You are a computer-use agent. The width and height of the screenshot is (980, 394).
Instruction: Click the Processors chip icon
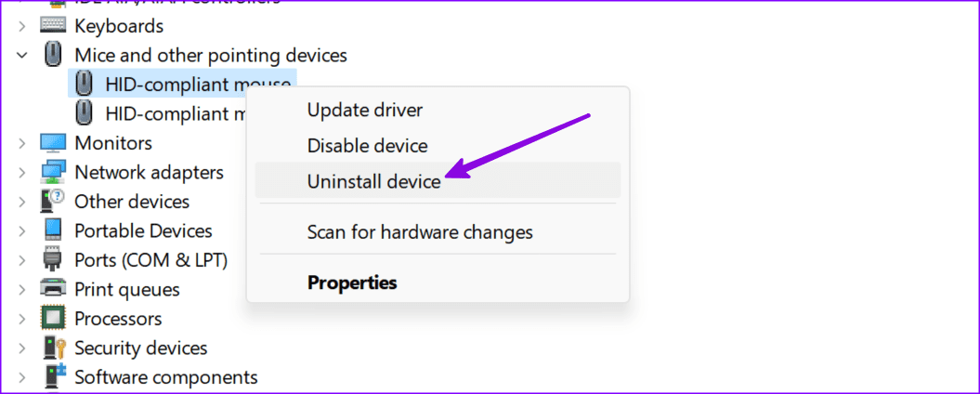click(53, 319)
